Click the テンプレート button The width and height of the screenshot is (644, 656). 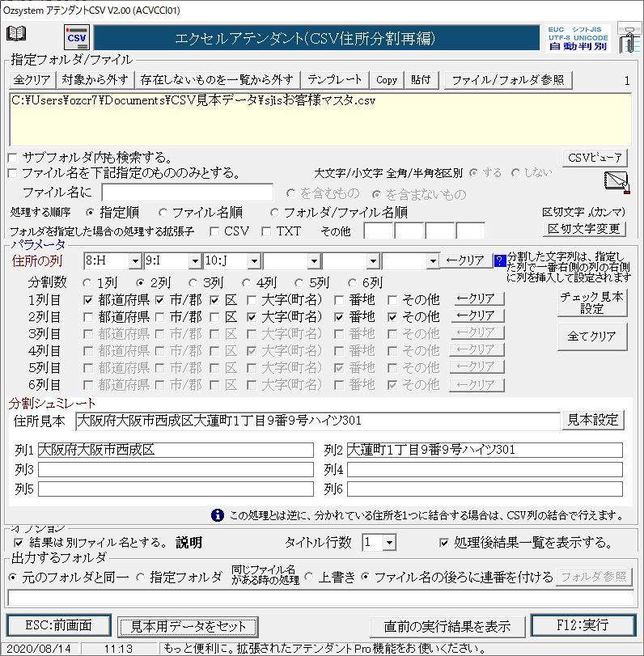click(x=336, y=80)
